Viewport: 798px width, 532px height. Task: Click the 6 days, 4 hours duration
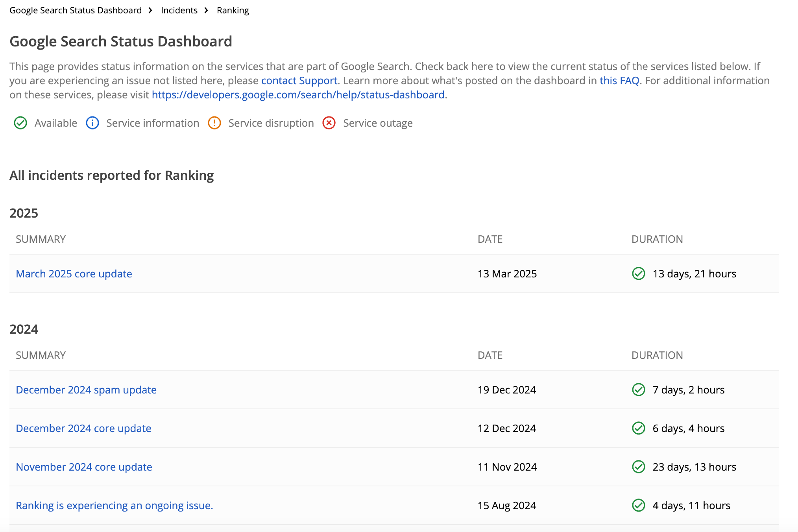pyautogui.click(x=689, y=428)
